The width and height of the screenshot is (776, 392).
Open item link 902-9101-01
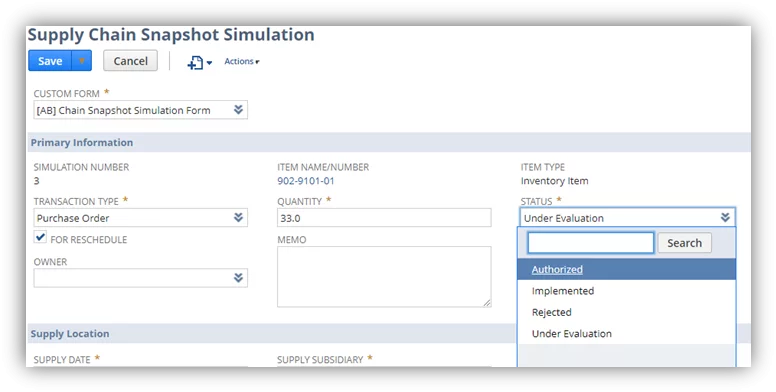pos(305,181)
